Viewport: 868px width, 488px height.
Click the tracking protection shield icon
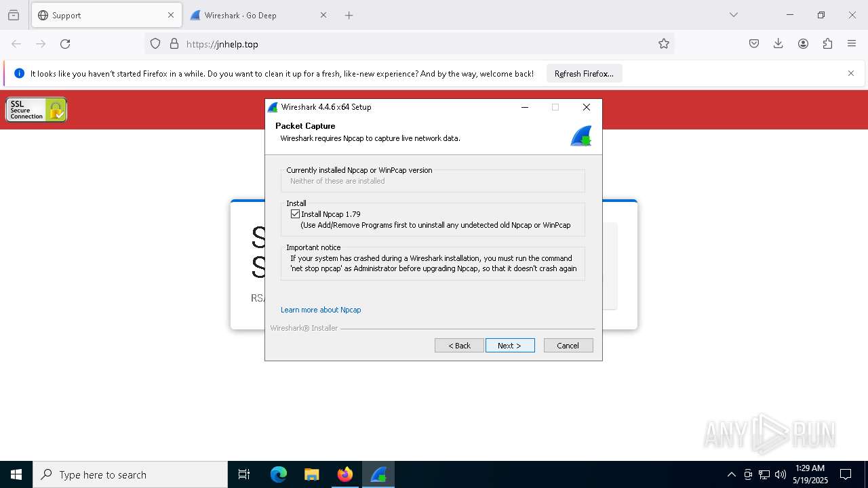point(155,44)
